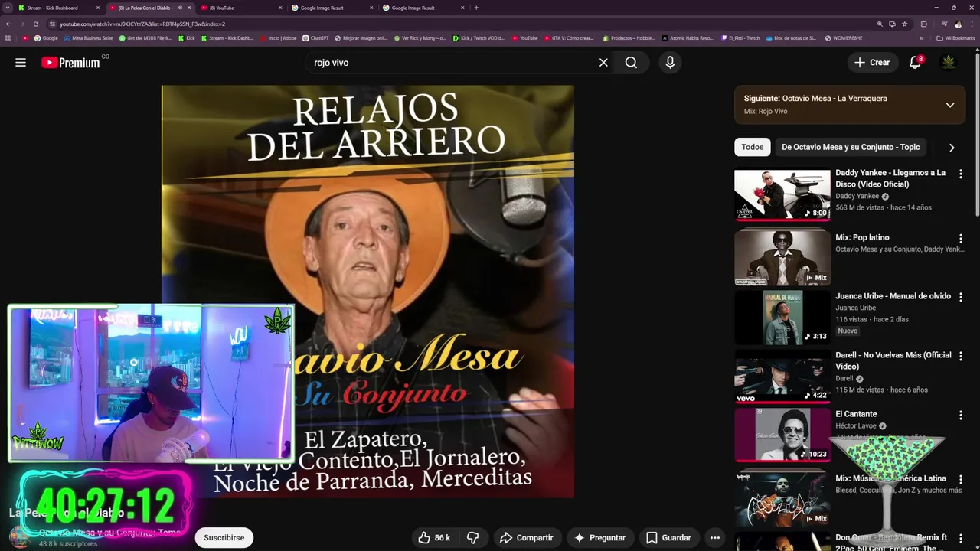Clear the search text with the X icon

(603, 63)
